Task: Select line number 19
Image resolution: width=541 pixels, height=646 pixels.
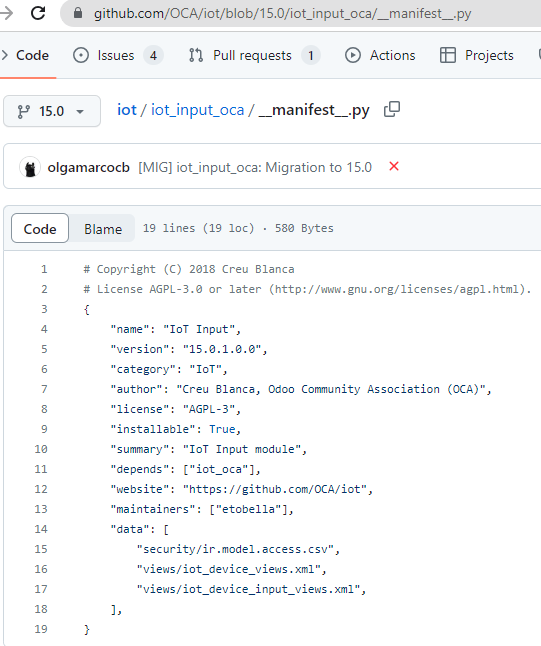Action: (41, 629)
